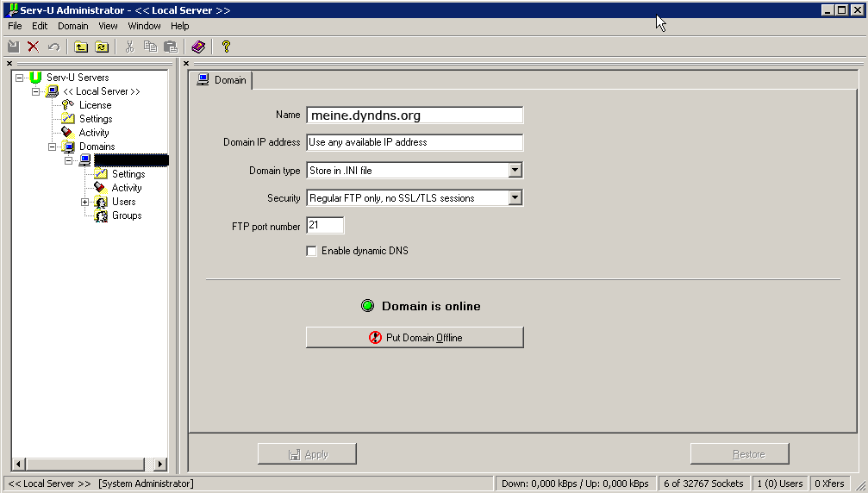Click the green Serv-U Servers root icon
This screenshot has height=493, width=868.
point(35,78)
